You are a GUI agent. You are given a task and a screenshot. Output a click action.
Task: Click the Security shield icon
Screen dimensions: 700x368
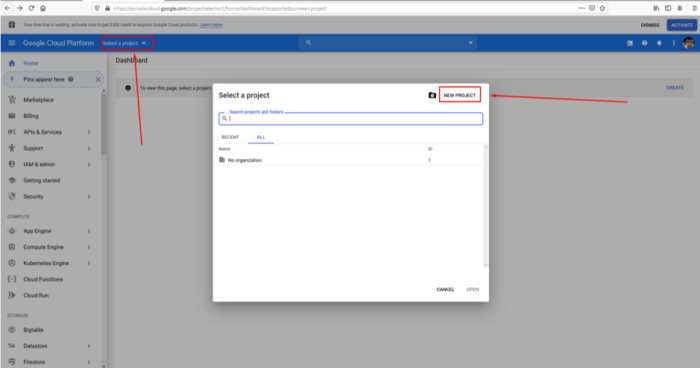tap(12, 196)
